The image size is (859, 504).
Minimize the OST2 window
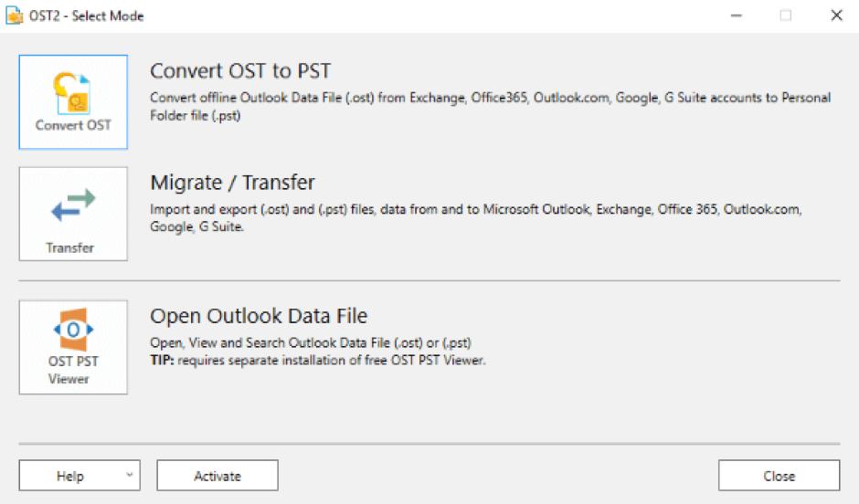(734, 16)
